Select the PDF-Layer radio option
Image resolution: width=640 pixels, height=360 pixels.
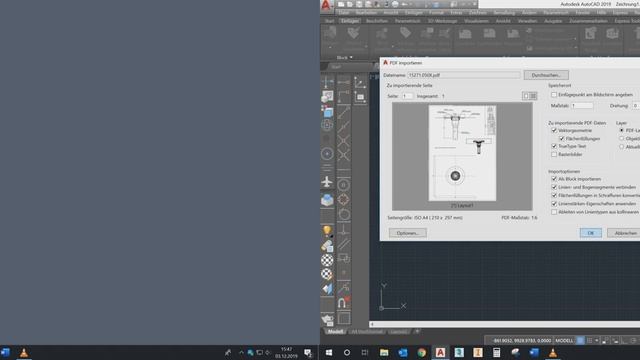pos(622,130)
